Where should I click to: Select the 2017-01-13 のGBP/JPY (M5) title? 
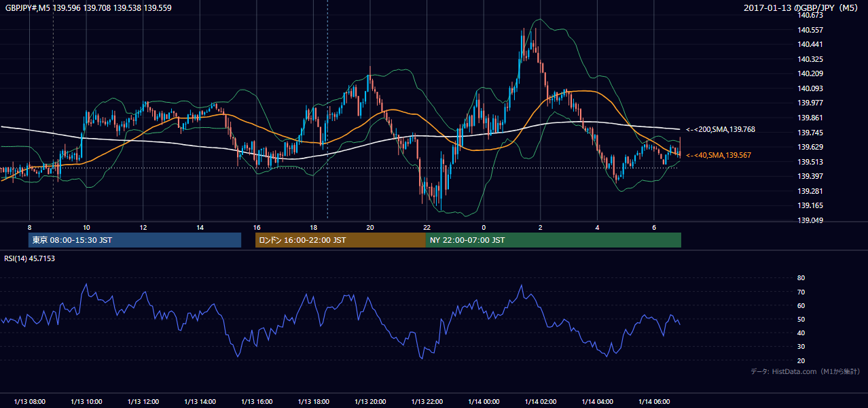point(802,8)
